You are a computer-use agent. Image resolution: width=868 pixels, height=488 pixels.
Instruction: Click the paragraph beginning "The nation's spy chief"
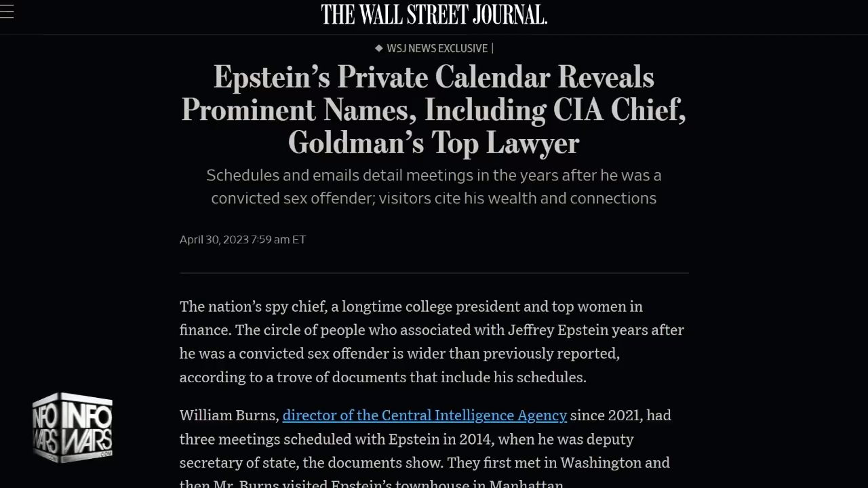(431, 342)
